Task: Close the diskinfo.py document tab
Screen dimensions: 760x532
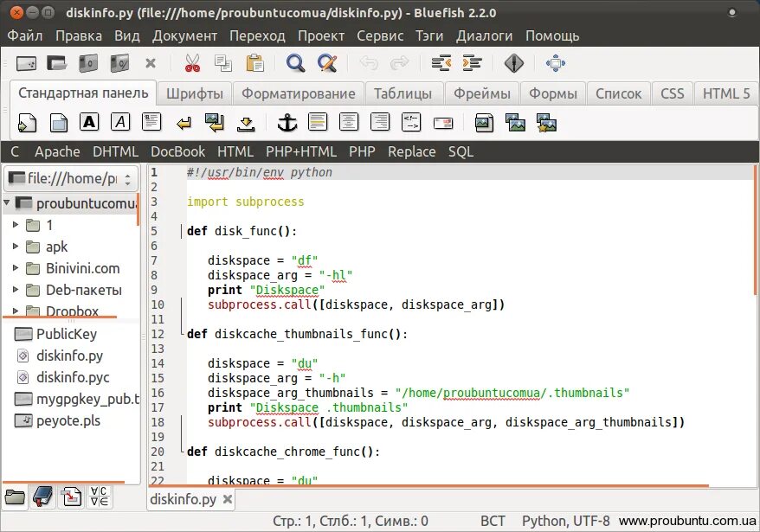Action: pos(228,499)
